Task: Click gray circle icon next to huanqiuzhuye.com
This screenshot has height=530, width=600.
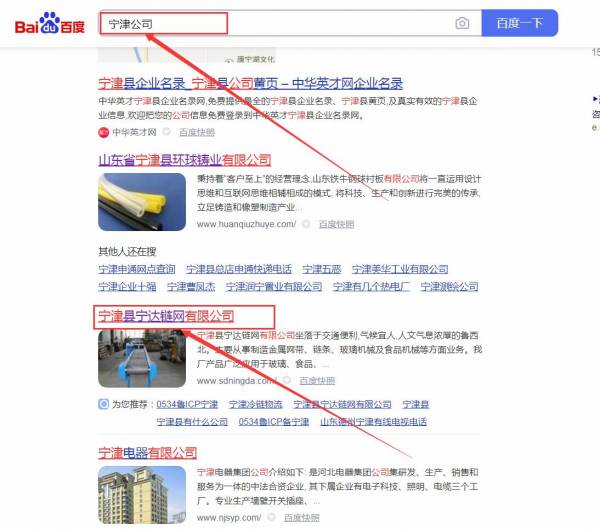Action: pos(306,224)
